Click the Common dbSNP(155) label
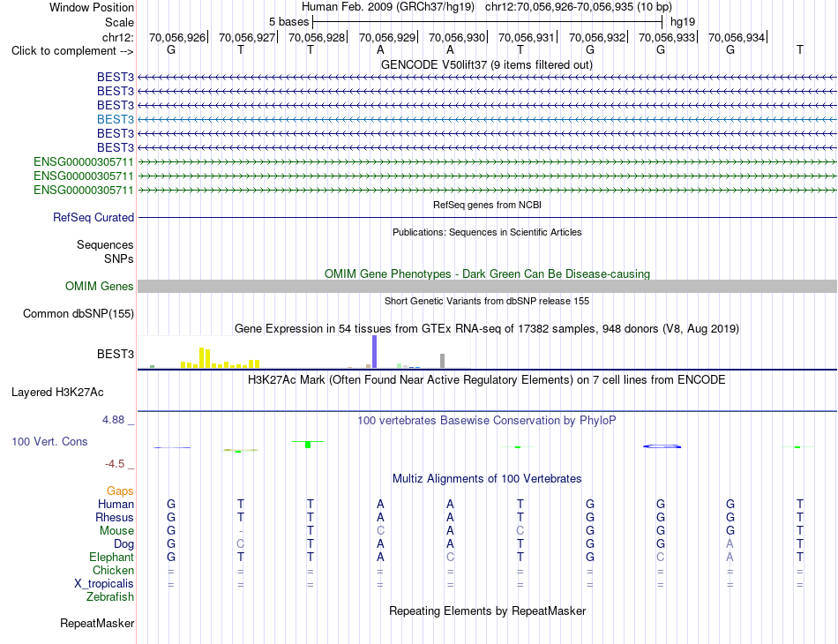 78,314
